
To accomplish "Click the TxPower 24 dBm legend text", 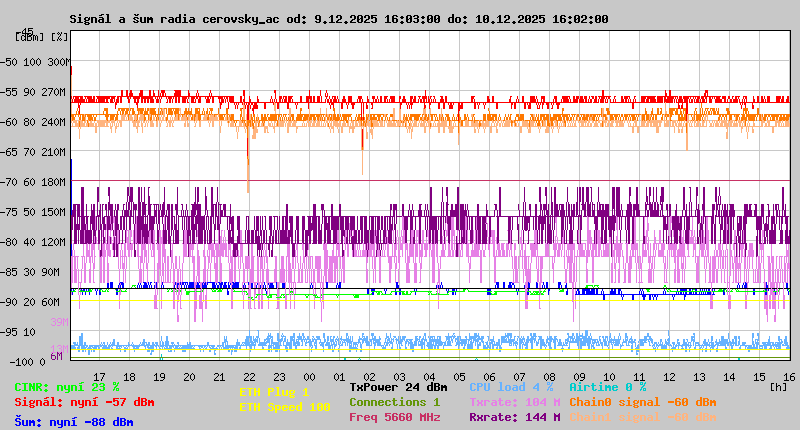I will click(398, 386).
